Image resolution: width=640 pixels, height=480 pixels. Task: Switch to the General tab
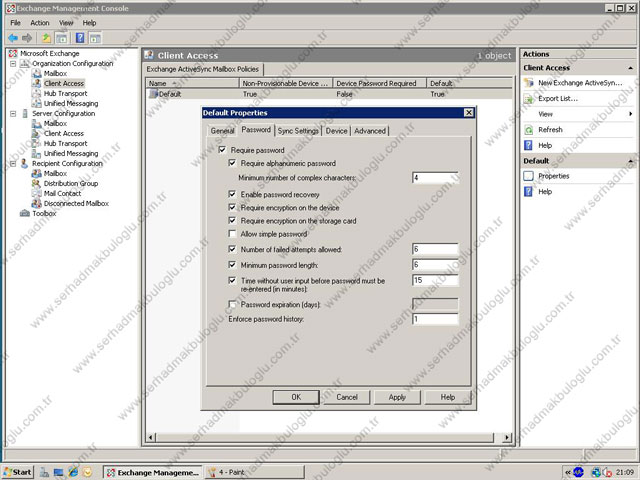pos(222,131)
